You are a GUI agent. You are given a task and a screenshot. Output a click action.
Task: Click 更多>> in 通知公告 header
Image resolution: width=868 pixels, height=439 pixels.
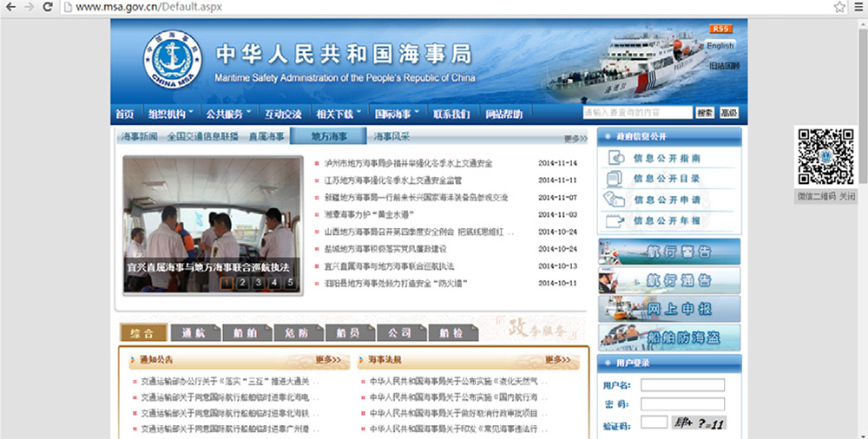(x=328, y=360)
